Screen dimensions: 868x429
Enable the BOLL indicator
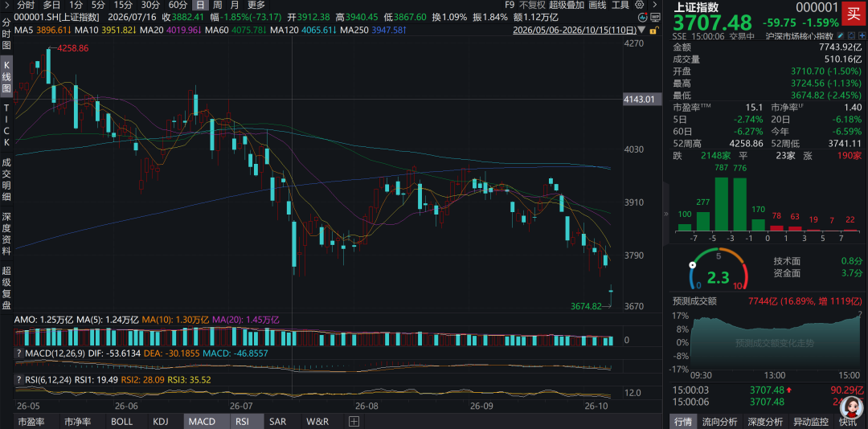(122, 421)
